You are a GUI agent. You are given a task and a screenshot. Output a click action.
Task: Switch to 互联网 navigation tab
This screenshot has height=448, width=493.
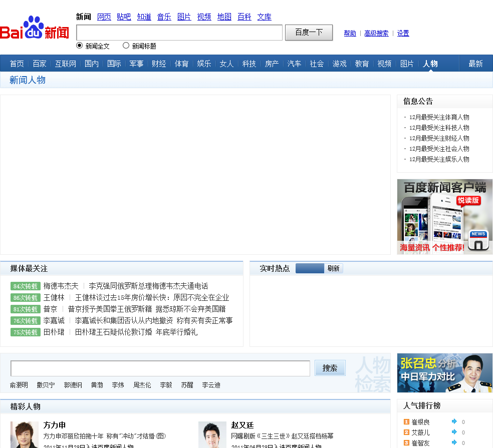point(66,64)
